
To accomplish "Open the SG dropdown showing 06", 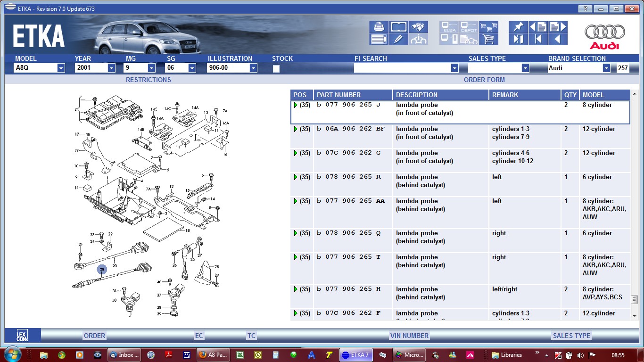I will (x=192, y=68).
